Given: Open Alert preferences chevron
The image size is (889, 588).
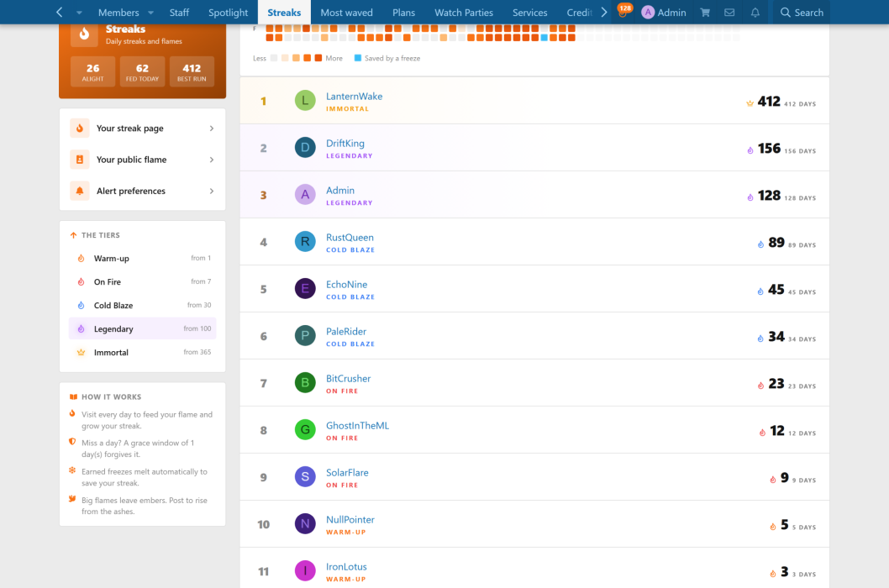Looking at the screenshot, I should point(212,191).
